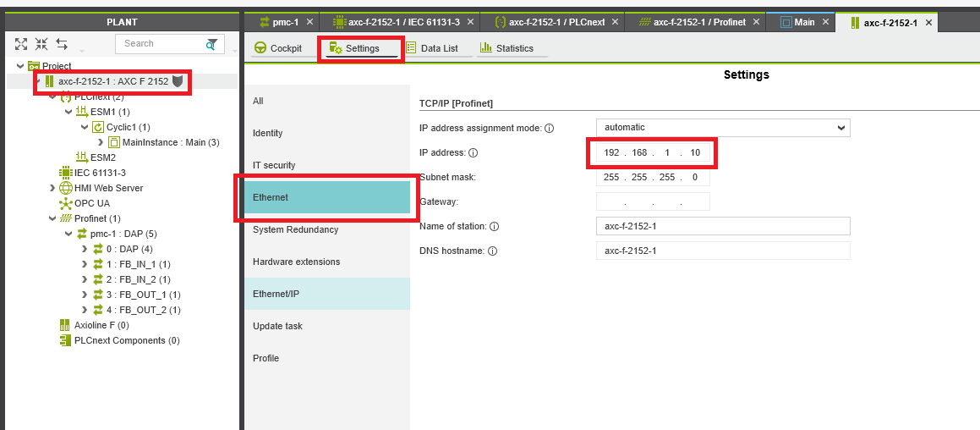Expand the 1 : FB_IN_1 node

[84, 264]
